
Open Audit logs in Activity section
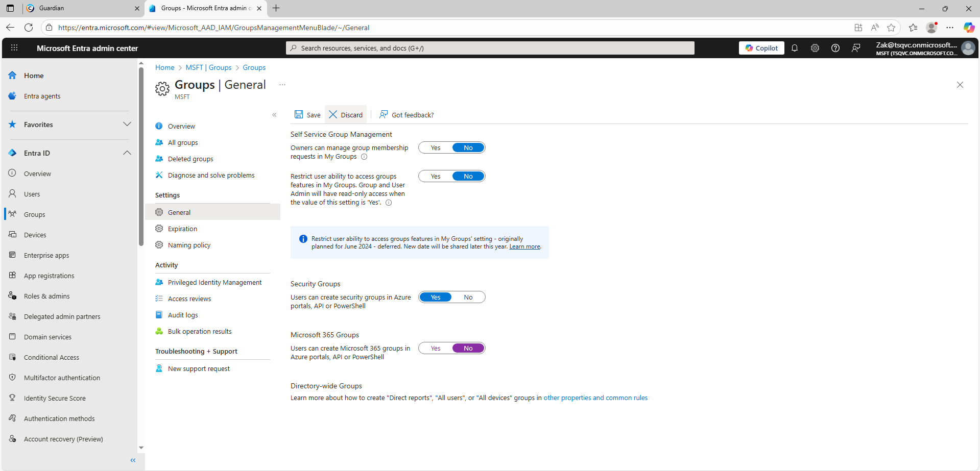click(183, 315)
